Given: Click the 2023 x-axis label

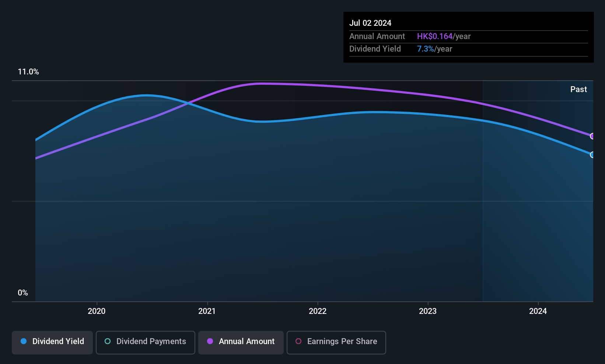Looking at the screenshot, I should click(428, 311).
